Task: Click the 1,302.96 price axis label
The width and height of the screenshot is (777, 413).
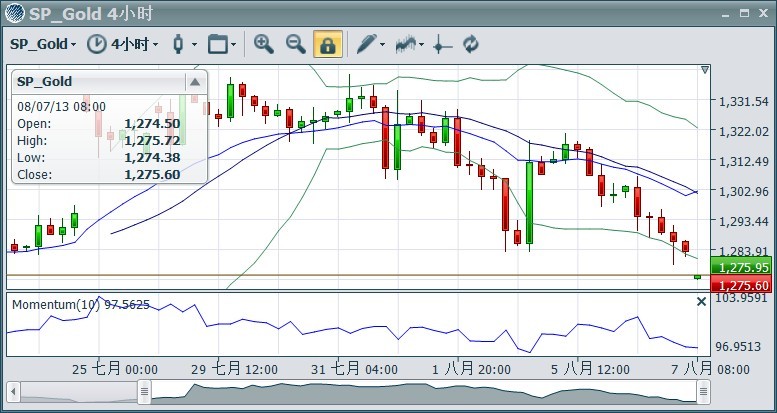Action: [744, 191]
